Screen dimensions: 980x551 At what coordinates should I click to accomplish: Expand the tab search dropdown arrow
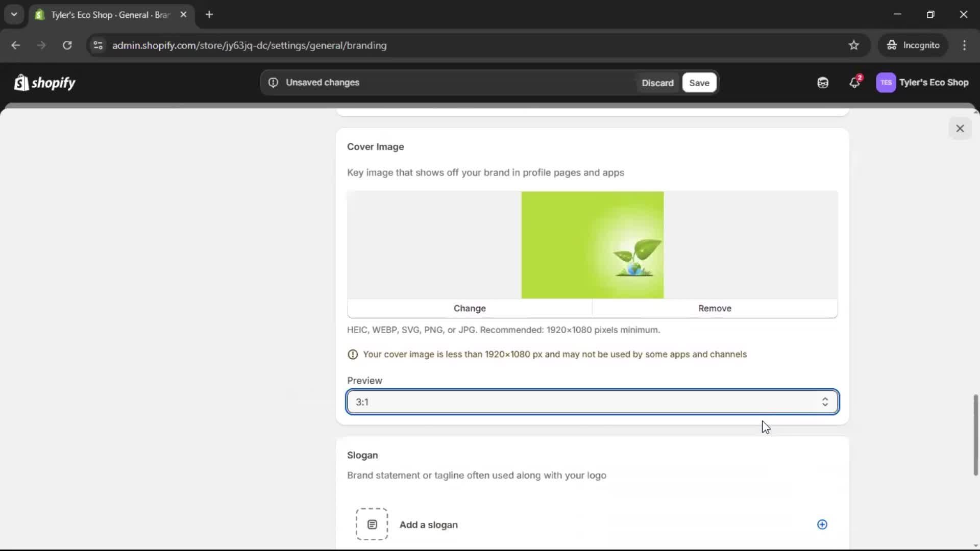tap(14, 14)
